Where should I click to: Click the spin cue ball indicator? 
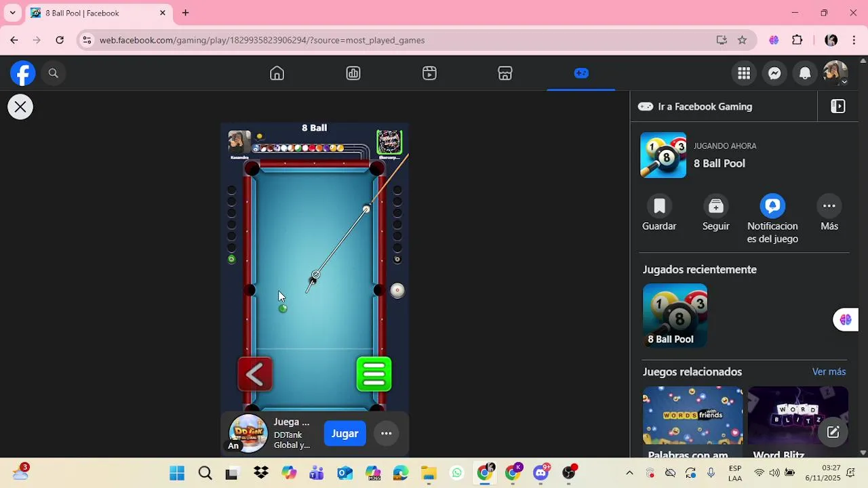pos(397,291)
